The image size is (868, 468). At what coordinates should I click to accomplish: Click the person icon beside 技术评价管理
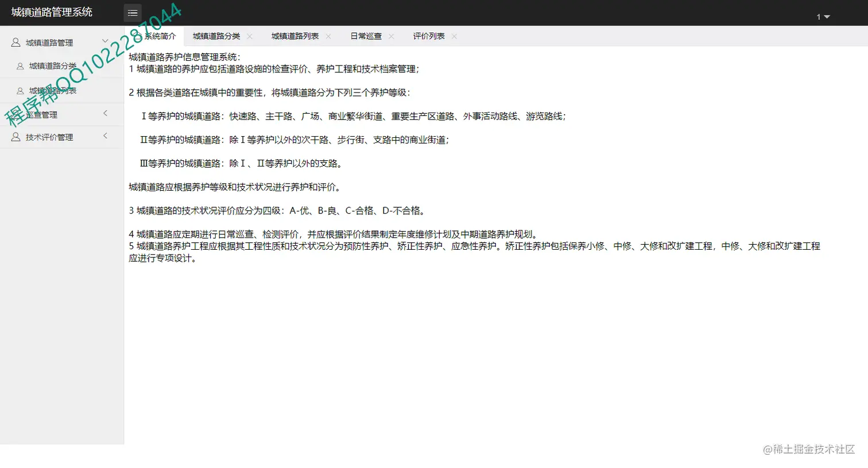pyautogui.click(x=15, y=137)
